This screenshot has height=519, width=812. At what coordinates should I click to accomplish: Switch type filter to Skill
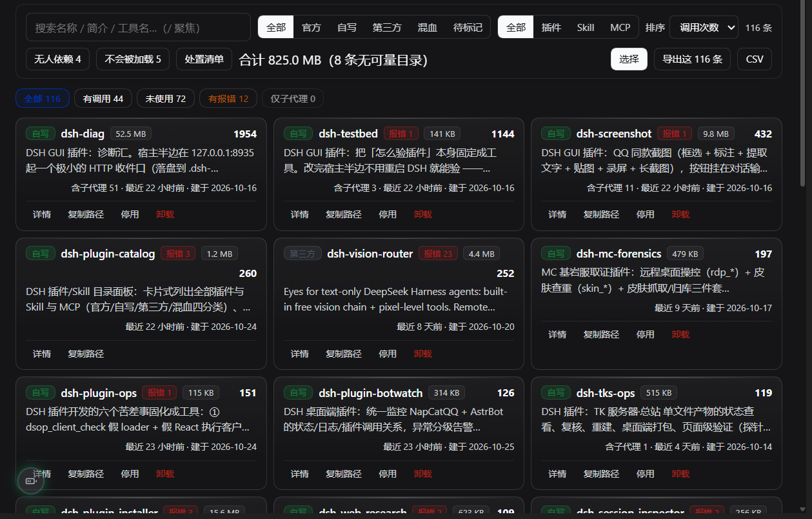pos(586,28)
